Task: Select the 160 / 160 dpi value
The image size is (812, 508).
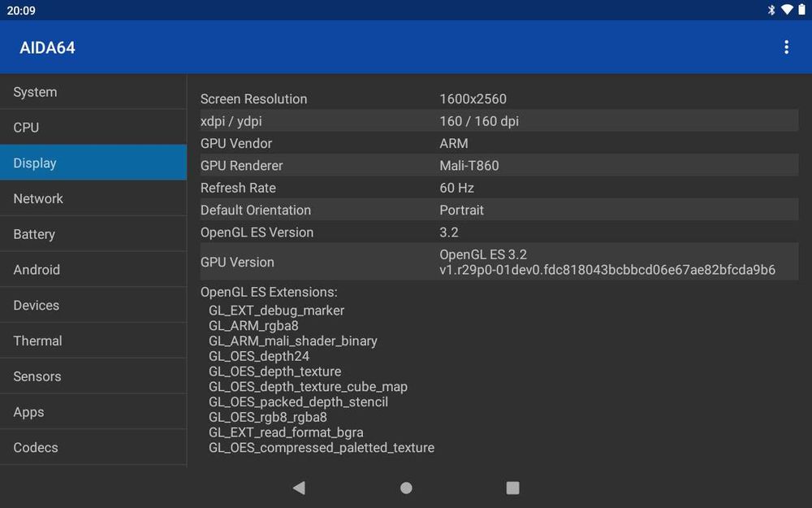Action: [x=479, y=121]
